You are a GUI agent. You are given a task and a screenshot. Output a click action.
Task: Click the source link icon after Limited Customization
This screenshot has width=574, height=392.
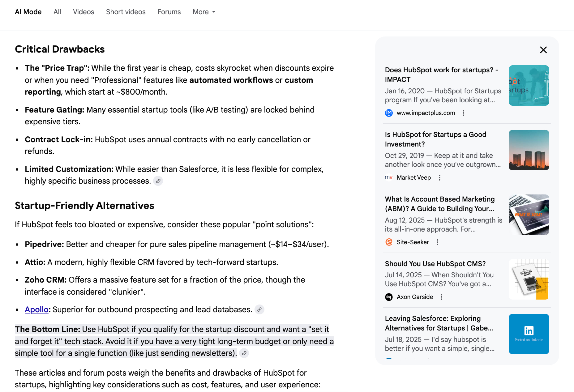pyautogui.click(x=158, y=181)
